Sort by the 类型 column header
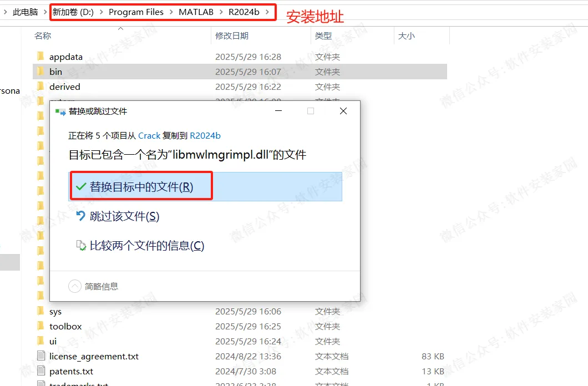Viewport: 588px width, 386px height. [x=323, y=35]
